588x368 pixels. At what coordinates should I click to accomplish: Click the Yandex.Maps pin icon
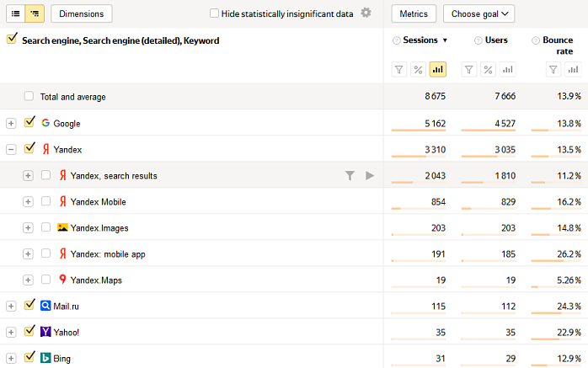(62, 280)
